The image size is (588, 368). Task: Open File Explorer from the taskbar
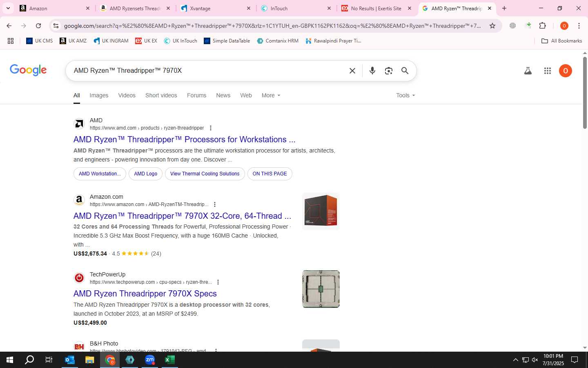click(90, 360)
